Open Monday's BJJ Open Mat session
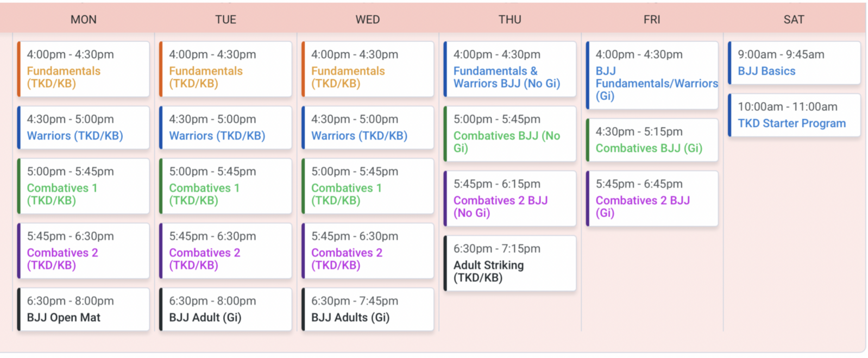Image resolution: width=868 pixels, height=358 pixels. pos(84,309)
